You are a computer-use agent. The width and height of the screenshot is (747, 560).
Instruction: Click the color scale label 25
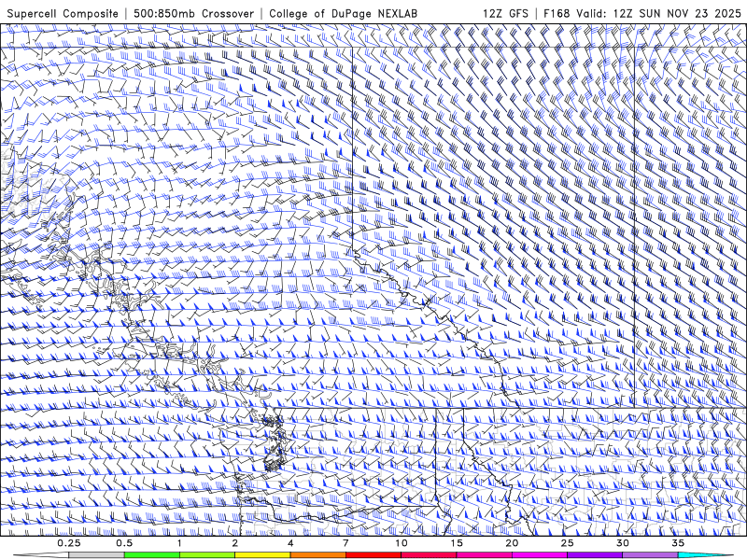[567, 543]
